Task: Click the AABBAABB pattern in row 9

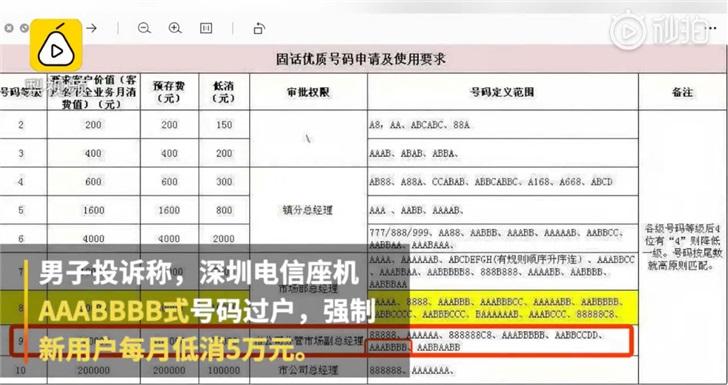Action: 439,347
